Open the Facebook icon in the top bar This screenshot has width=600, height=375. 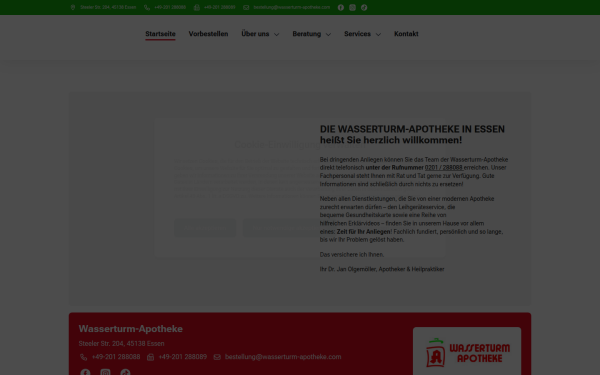pyautogui.click(x=341, y=7)
